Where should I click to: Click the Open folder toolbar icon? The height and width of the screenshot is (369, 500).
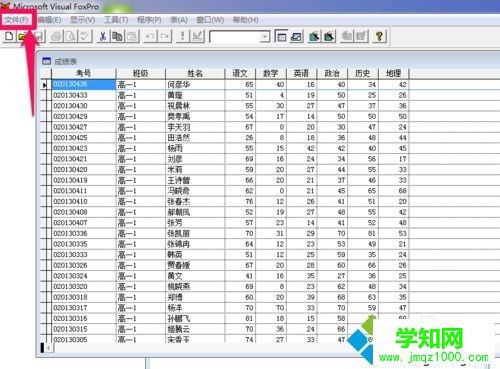(23, 36)
